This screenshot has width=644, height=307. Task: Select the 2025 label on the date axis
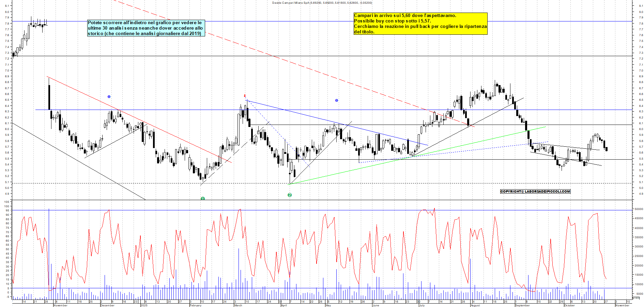pyautogui.click(x=144, y=305)
